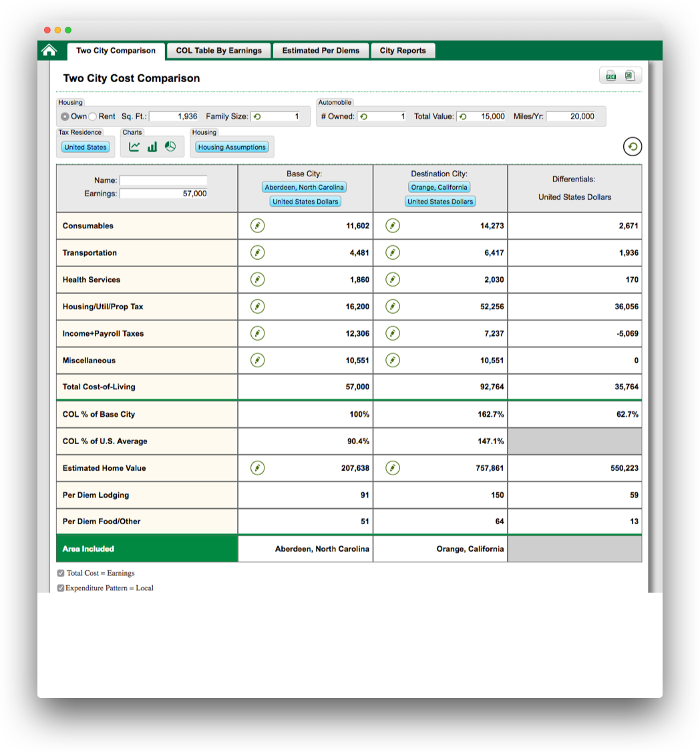Export the comparison as PDF
This screenshot has width=700, height=752.
[610, 75]
